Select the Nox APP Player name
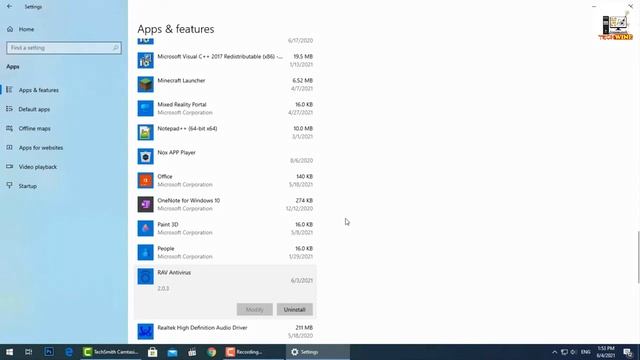This screenshot has width=640, height=360. [176, 152]
